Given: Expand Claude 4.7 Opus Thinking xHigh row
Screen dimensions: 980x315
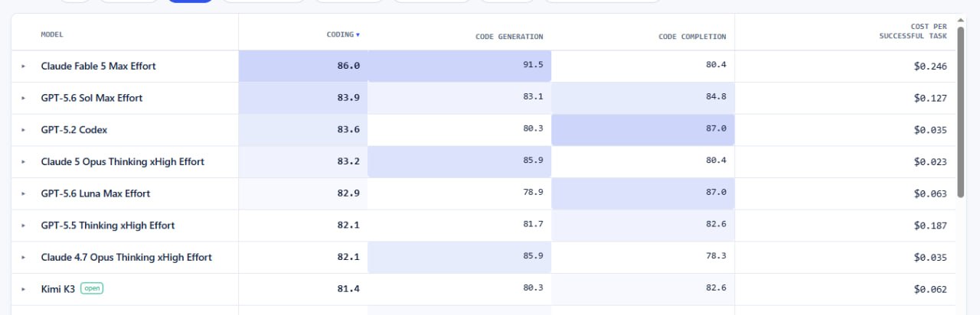Looking at the screenshot, I should pos(24,258).
